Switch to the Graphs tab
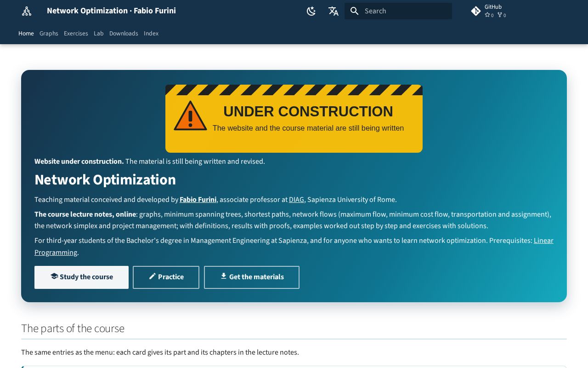The image size is (588, 368). [x=49, y=34]
